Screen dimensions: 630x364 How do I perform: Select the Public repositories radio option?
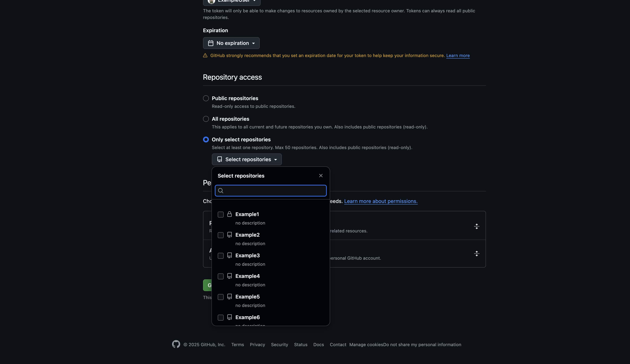206,98
